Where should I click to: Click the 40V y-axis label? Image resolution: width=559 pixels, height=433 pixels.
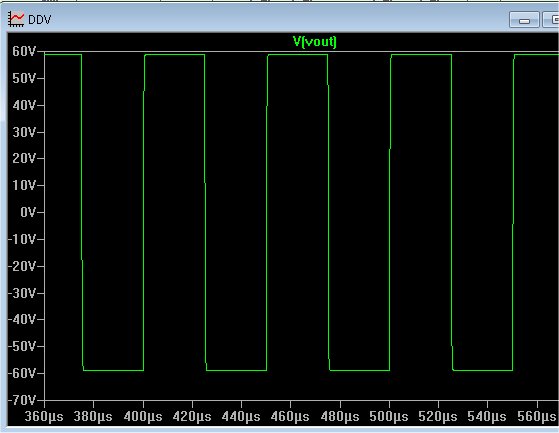pyautogui.click(x=24, y=105)
